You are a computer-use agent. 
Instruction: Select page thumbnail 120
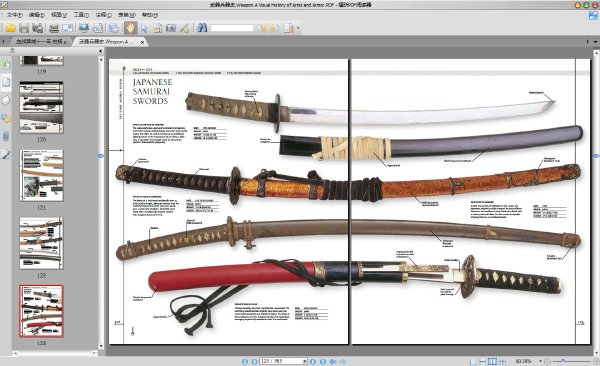point(41,108)
